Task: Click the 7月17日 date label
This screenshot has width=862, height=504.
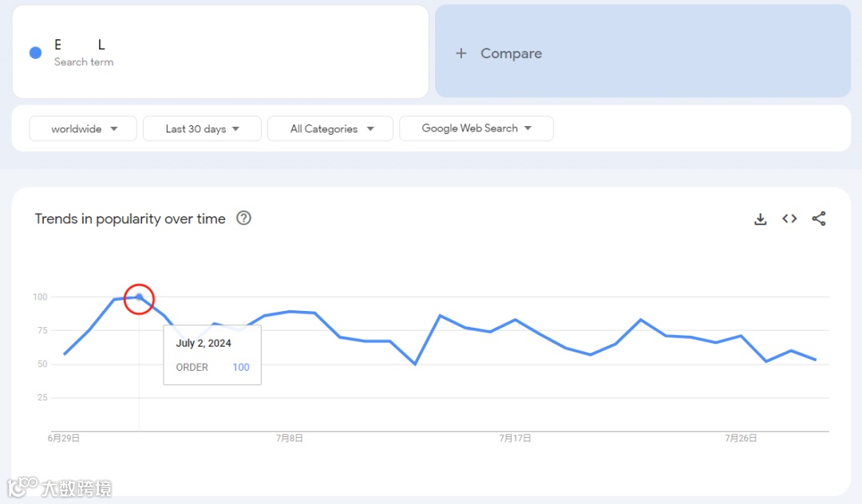Action: pyautogui.click(x=516, y=438)
